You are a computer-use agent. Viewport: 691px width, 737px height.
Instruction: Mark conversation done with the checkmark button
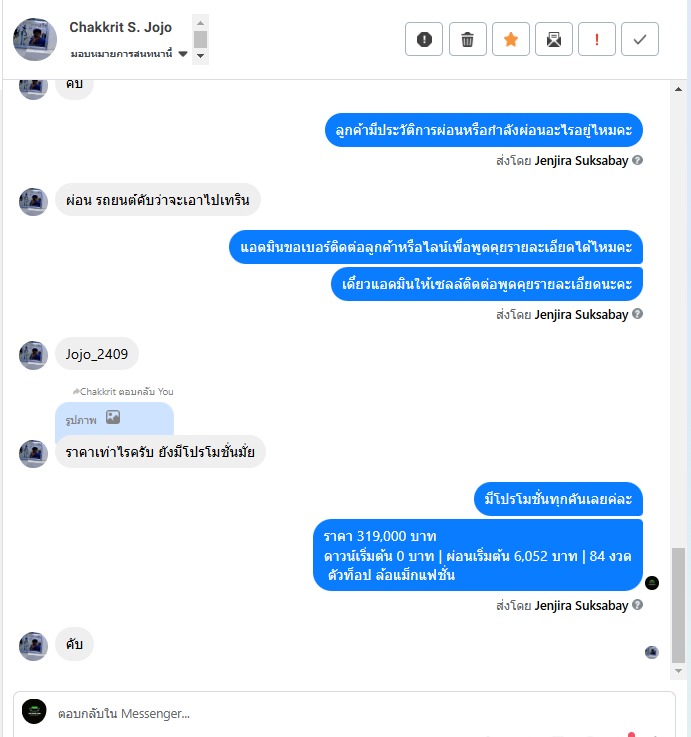pyautogui.click(x=640, y=39)
